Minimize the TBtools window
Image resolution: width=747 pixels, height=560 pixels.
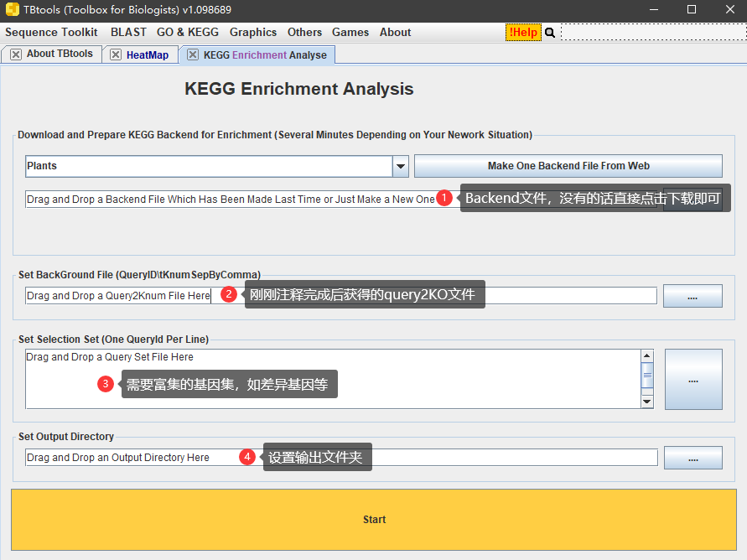(654, 9)
